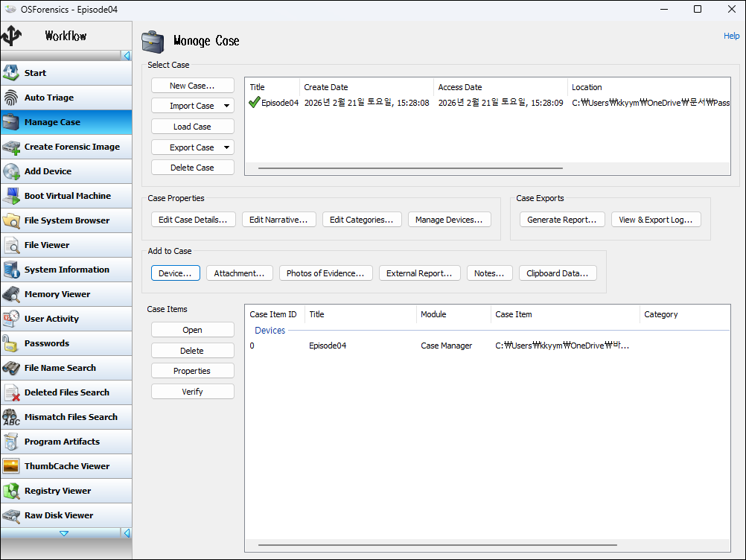Click the Load Case button
This screenshot has width=746, height=560.
(x=192, y=127)
